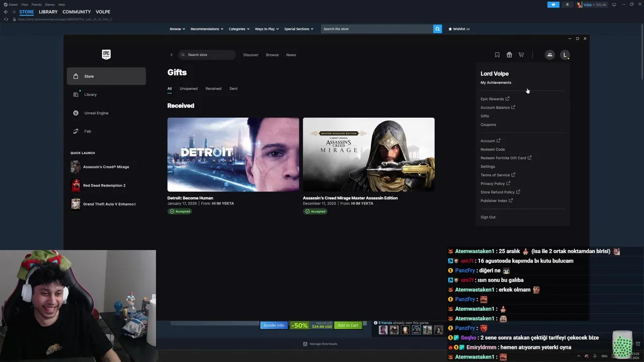644x362 pixels.
Task: Select the All gifts tab
Action: [170, 88]
